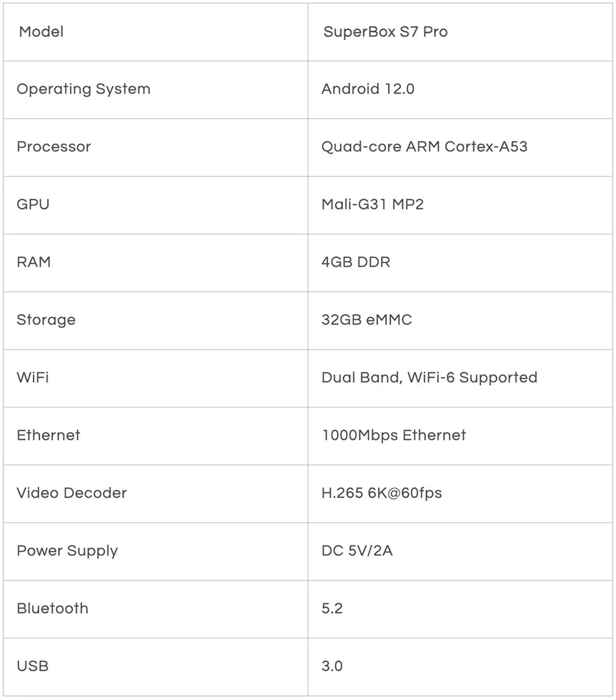Click the Android 12.0 value

(x=368, y=89)
